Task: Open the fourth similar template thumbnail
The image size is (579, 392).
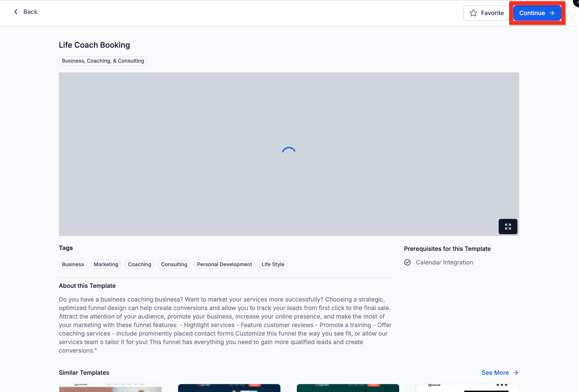Action: (x=467, y=388)
